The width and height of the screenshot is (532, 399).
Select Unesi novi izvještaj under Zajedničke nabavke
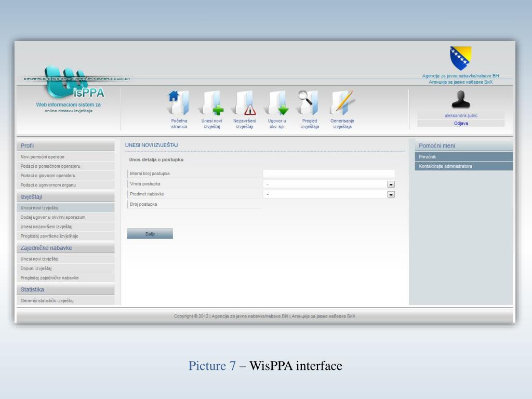[x=65, y=259]
